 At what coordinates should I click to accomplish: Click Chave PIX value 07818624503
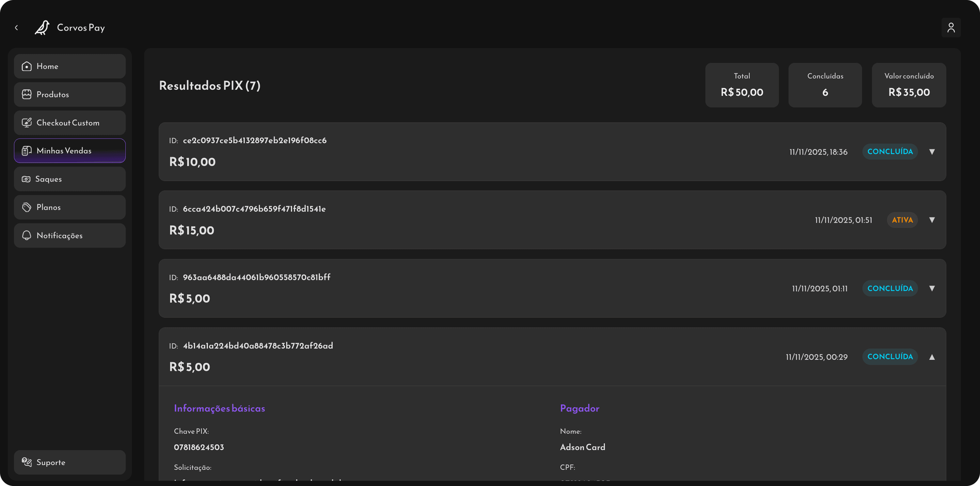tap(199, 447)
